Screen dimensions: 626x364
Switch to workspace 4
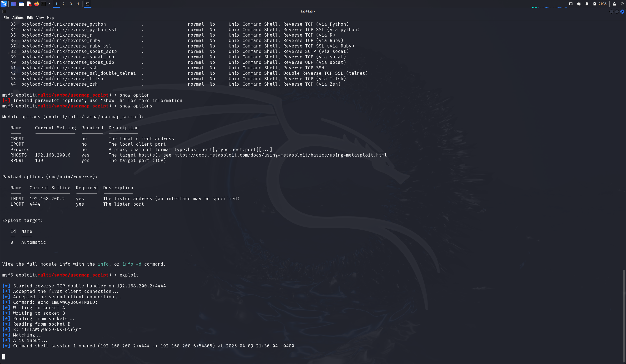pos(78,4)
